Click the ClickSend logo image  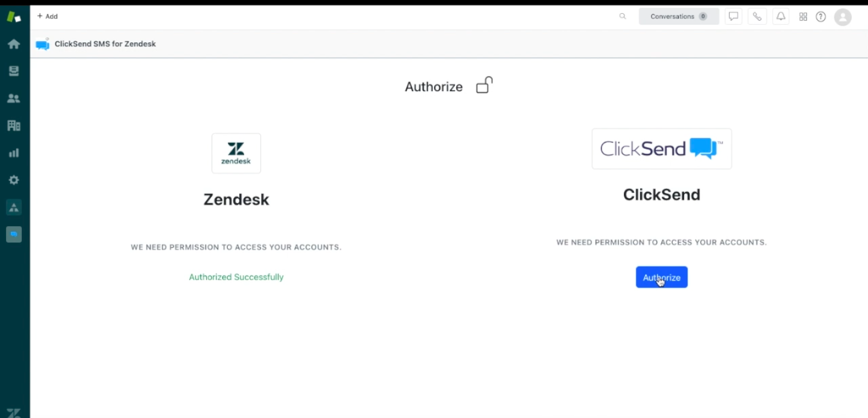pyautogui.click(x=661, y=148)
